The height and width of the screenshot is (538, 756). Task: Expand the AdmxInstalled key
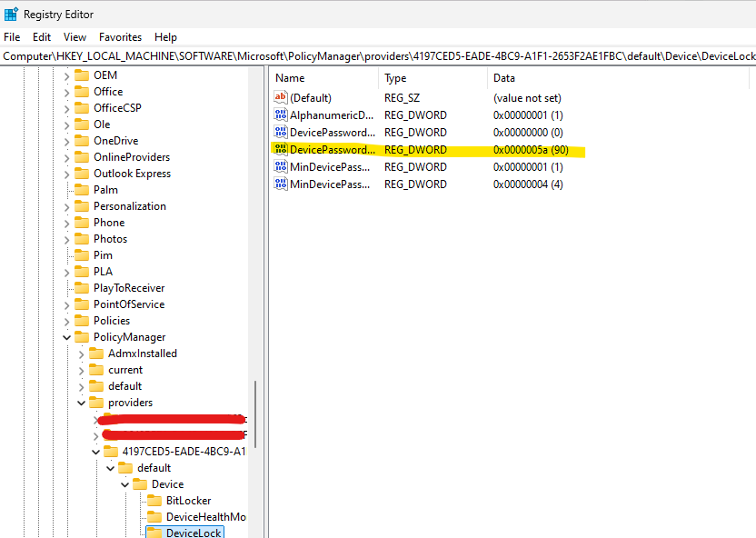[81, 354]
